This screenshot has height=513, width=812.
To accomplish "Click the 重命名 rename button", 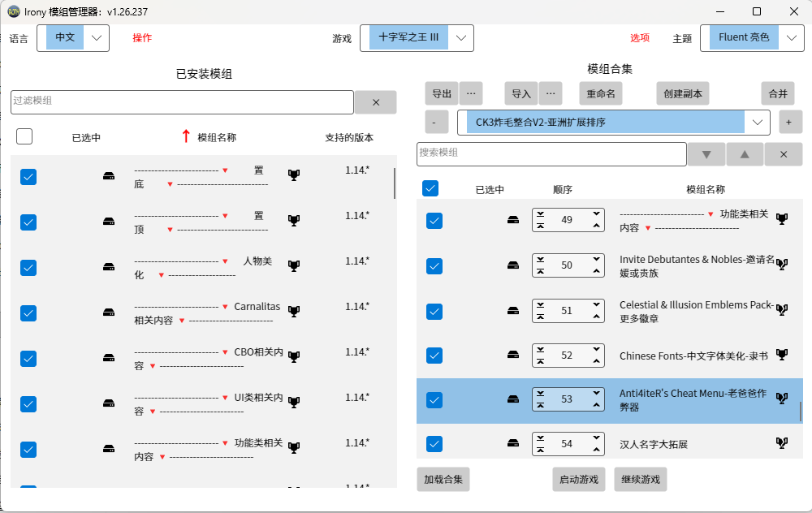I will click(601, 93).
